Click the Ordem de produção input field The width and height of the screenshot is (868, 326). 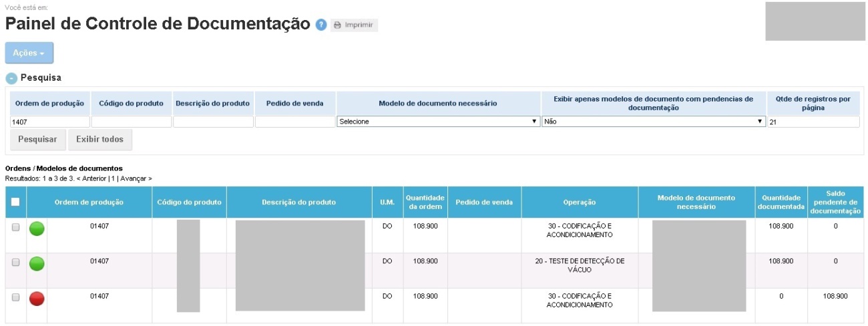point(49,122)
